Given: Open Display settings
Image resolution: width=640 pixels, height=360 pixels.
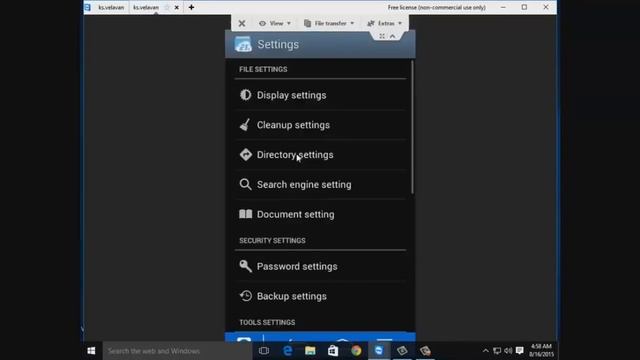Looking at the screenshot, I should pyautogui.click(x=320, y=95).
